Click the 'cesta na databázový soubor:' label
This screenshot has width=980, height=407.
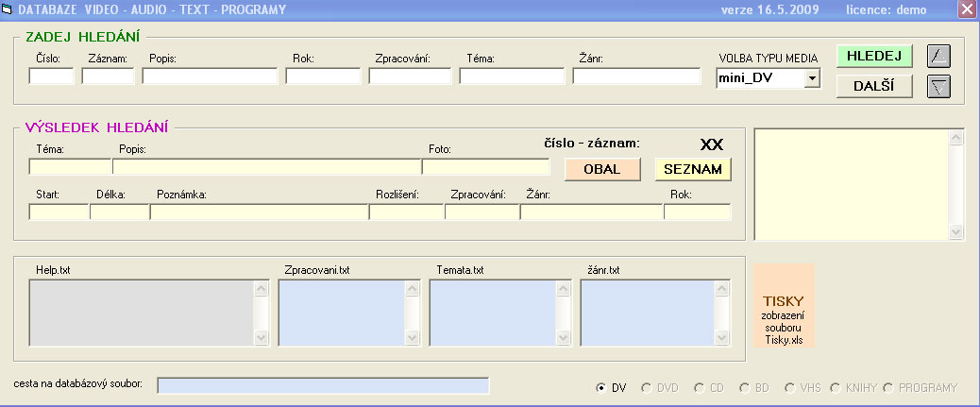pyautogui.click(x=78, y=383)
